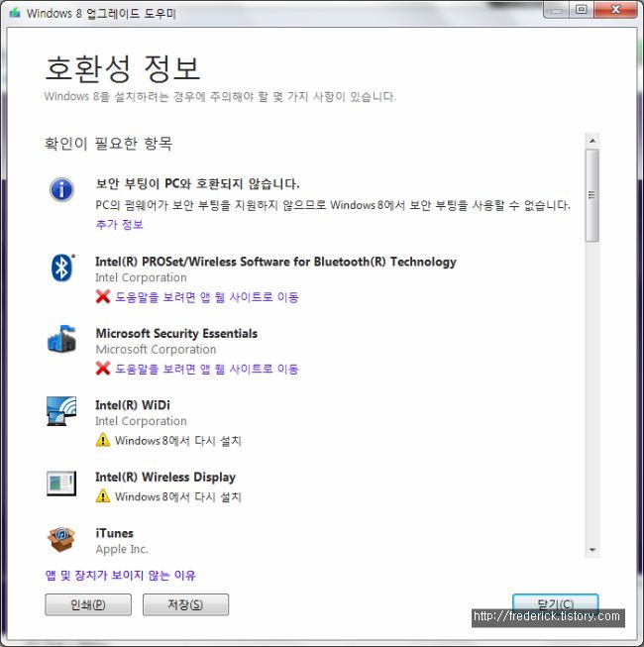This screenshot has width=644, height=647.
Task: Click the yellow warning icon under Intel(R) WiDi
Action: [103, 440]
